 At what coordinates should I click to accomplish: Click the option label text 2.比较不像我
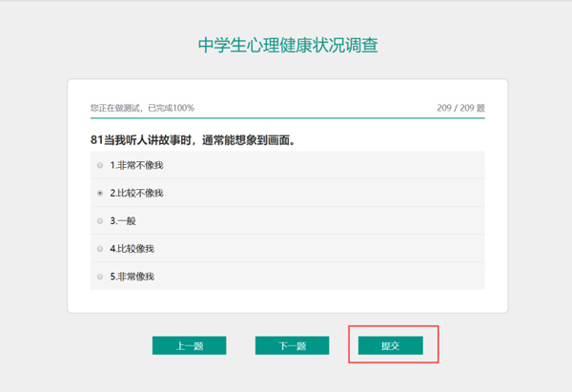click(136, 193)
